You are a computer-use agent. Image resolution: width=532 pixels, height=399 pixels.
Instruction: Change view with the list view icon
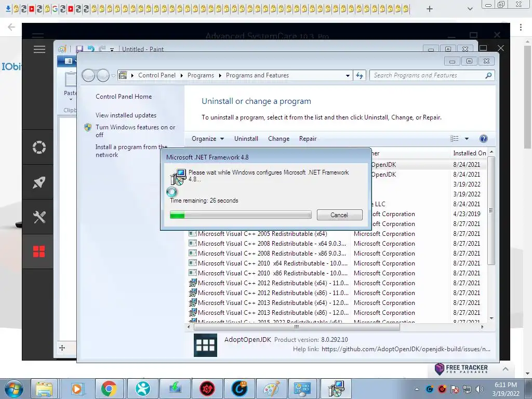coord(454,138)
